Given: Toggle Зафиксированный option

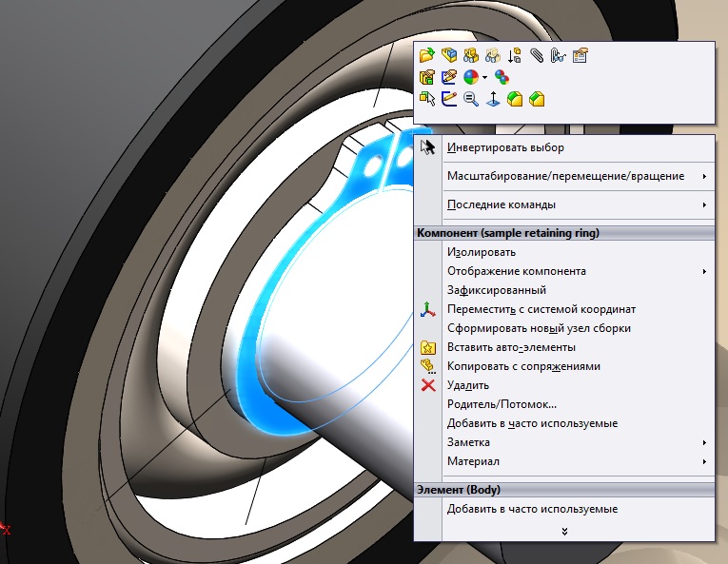Looking at the screenshot, I should tap(497, 290).
